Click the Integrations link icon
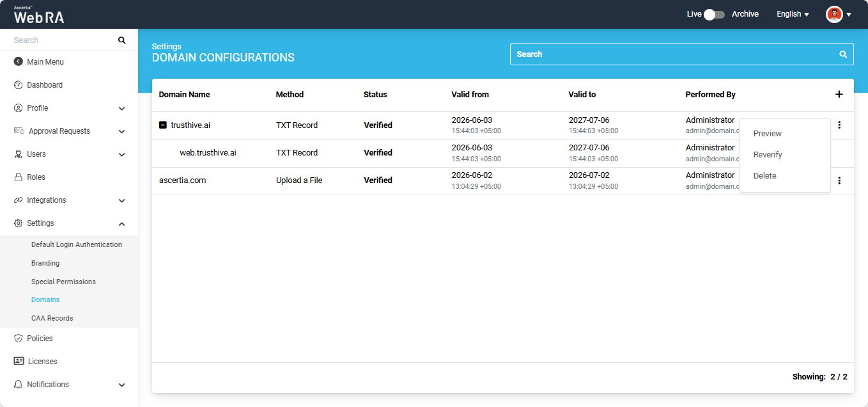This screenshot has height=407, width=868. click(19, 200)
